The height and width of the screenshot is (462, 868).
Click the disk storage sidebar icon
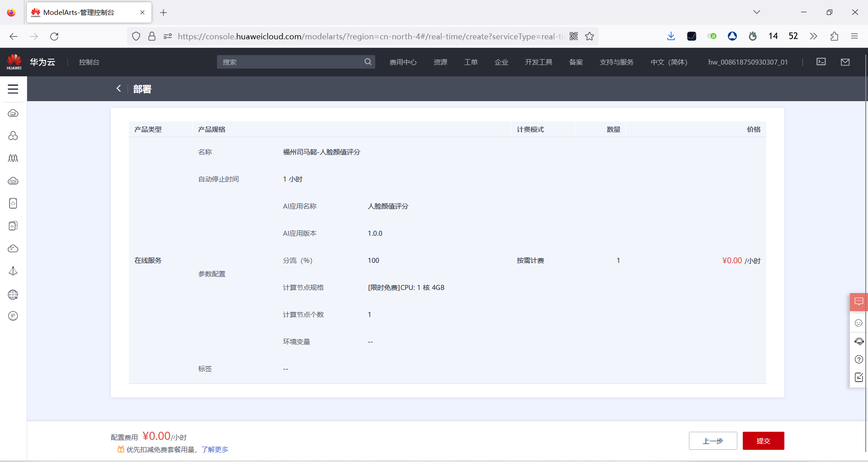click(13, 203)
